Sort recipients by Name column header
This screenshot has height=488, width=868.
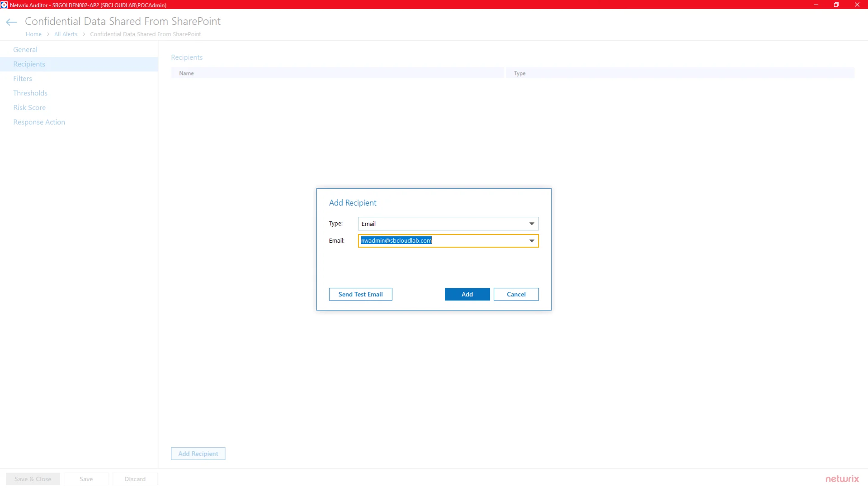[337, 73]
